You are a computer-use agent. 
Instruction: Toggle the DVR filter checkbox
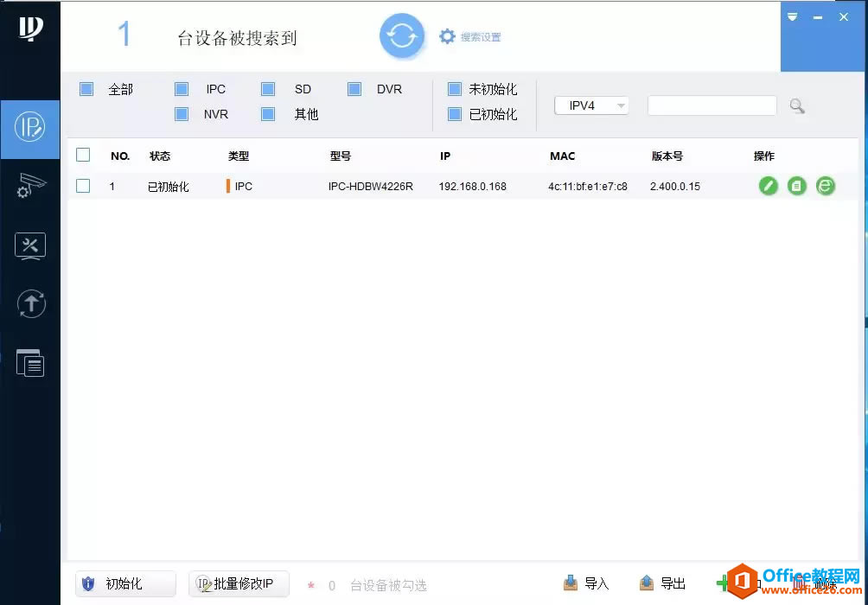click(x=354, y=89)
